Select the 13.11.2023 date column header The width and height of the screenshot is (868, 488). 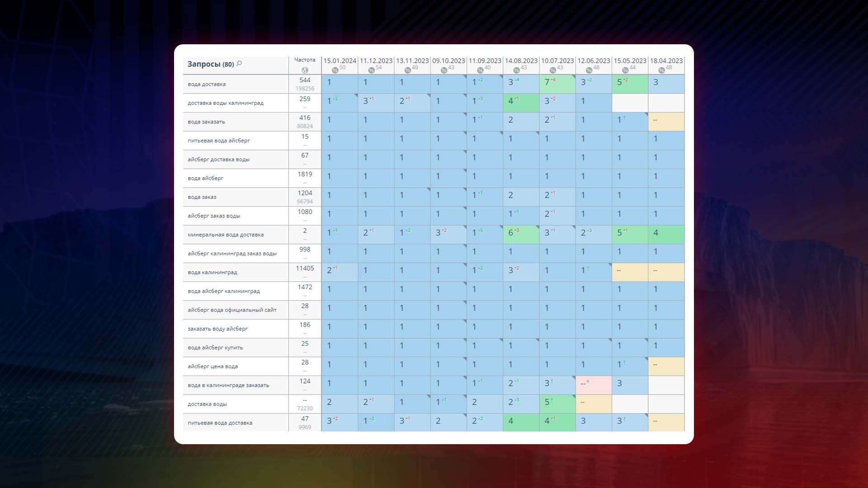[412, 61]
